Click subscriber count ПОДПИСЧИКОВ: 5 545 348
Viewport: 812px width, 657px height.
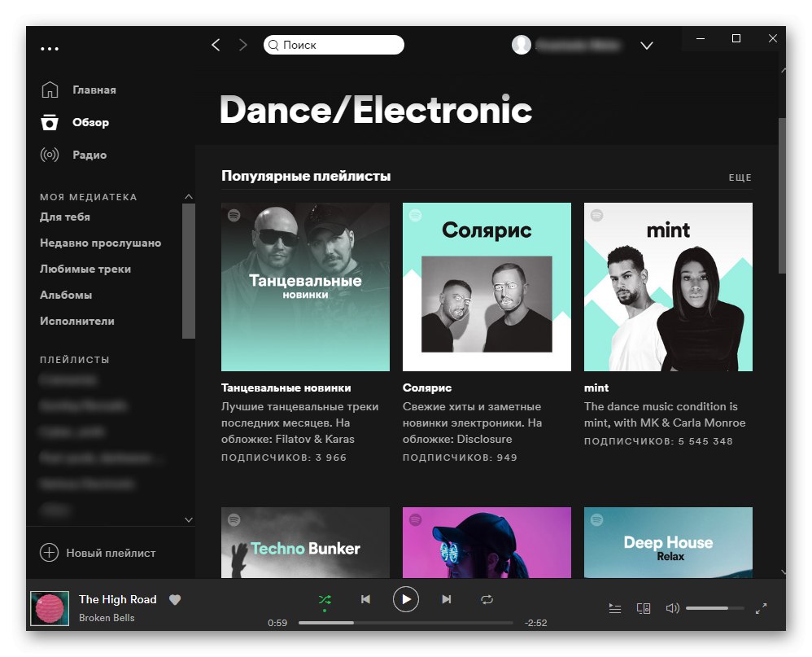[658, 441]
